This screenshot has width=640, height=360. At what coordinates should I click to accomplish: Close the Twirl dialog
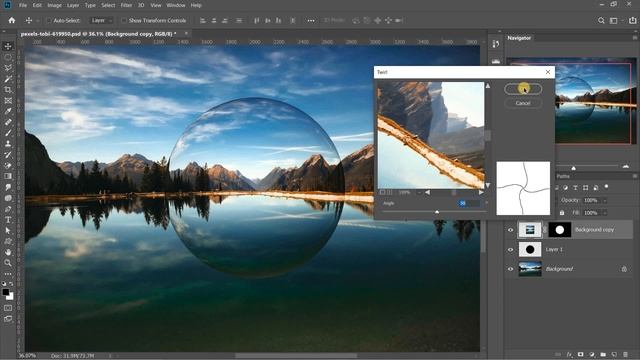548,72
